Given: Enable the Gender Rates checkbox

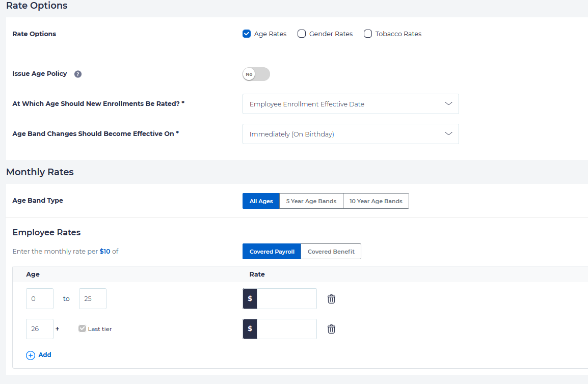Looking at the screenshot, I should [302, 34].
